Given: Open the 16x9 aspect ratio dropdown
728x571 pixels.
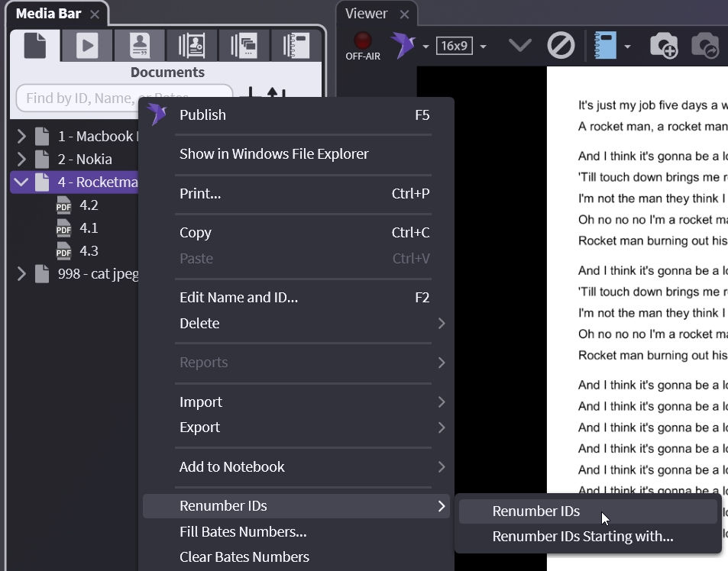Looking at the screenshot, I should tap(461, 46).
